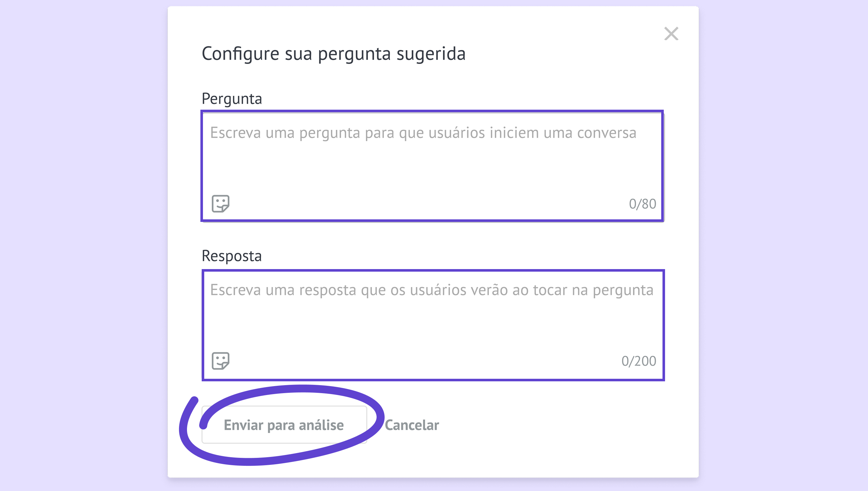Click the purple backdrop left of the dialog

tap(84, 246)
